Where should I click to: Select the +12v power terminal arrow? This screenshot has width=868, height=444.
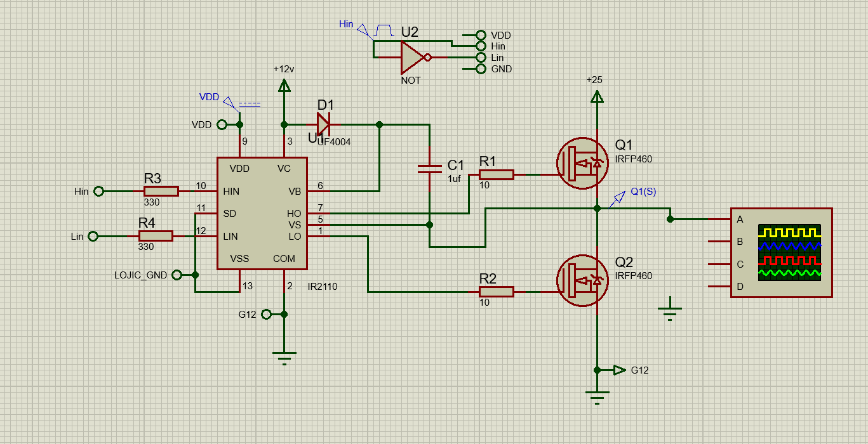[284, 86]
